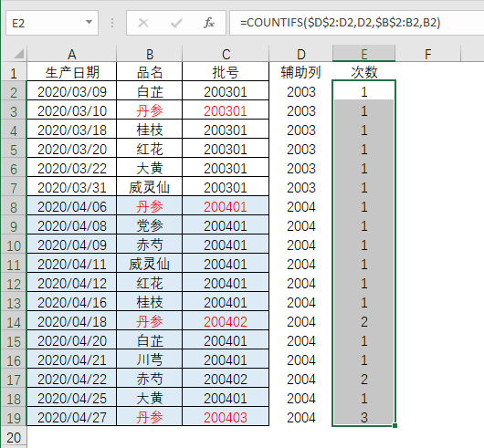Click cell 白芷 in row 2
Viewport: 484px width, 448px height.
[x=150, y=91]
